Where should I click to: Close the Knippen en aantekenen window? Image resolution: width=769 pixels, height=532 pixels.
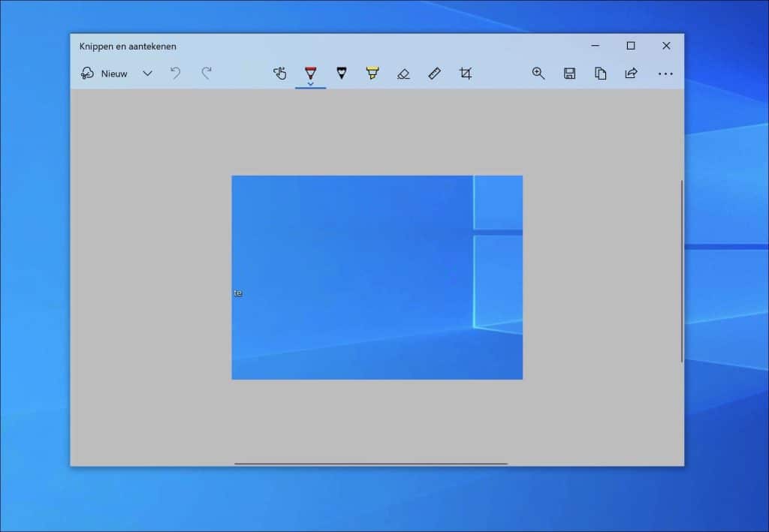pos(666,46)
